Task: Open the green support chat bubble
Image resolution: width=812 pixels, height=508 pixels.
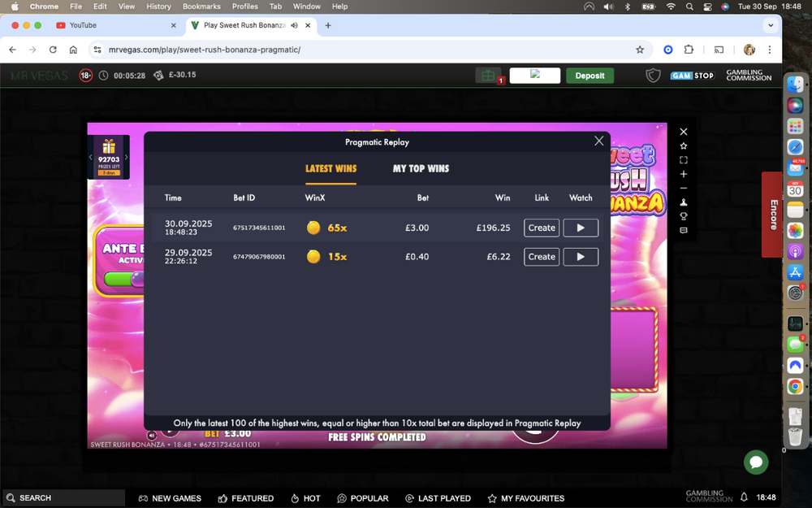Action: (x=756, y=462)
